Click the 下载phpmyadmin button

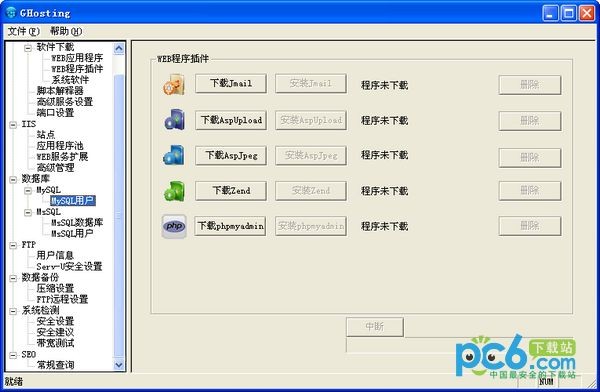pyautogui.click(x=230, y=226)
